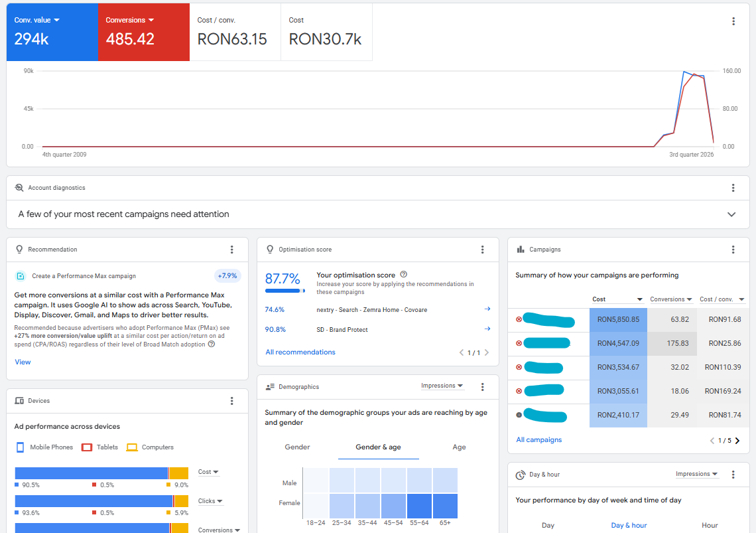
Task: Open the Devices card options menu
Action: pos(232,401)
